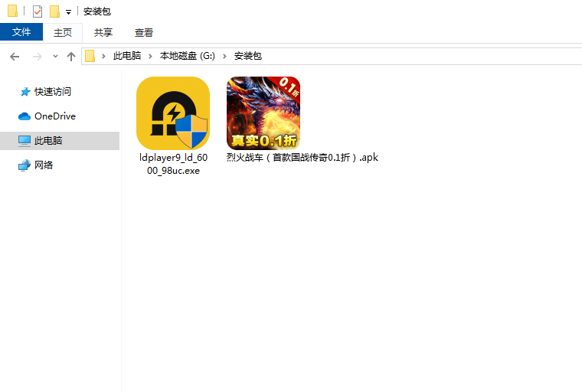Image resolution: width=582 pixels, height=392 pixels.
Task: Go back with the left arrow
Action: (15, 56)
